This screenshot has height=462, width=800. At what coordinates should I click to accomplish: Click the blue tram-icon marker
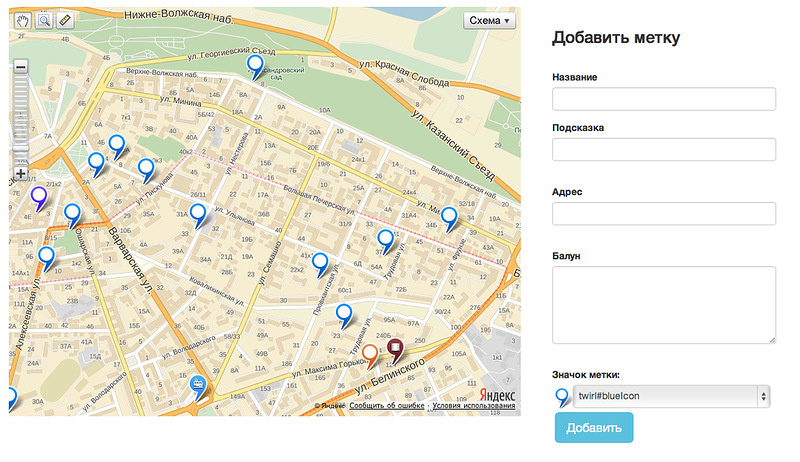point(197,387)
